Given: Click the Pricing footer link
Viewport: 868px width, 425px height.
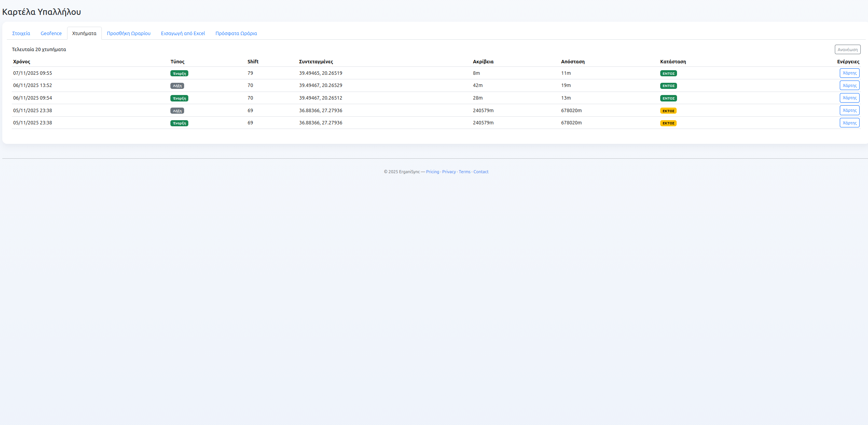Looking at the screenshot, I should point(432,172).
